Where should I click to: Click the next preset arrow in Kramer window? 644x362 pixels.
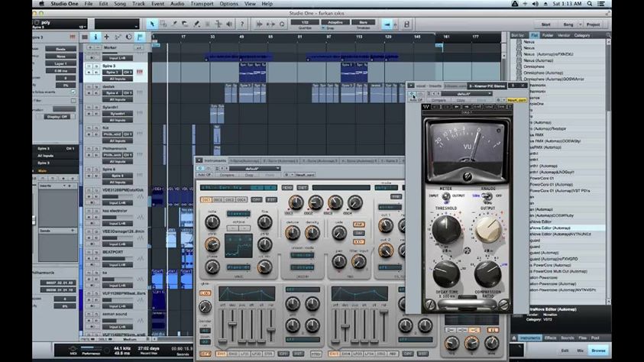point(439,94)
